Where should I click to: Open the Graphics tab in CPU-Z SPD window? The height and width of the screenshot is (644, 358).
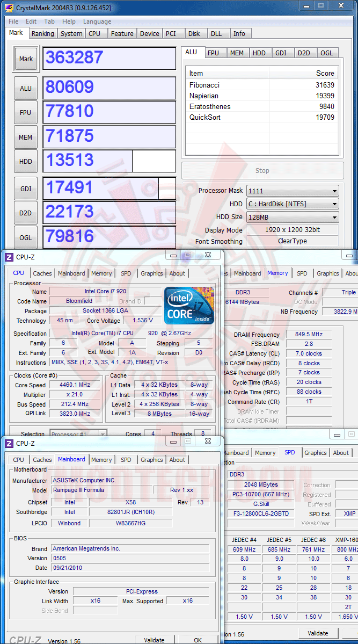click(315, 453)
